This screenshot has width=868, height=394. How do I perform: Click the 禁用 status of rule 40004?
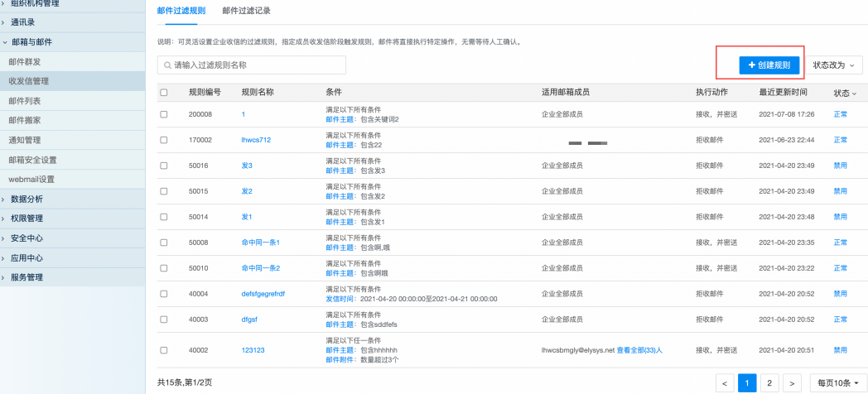[x=841, y=294]
